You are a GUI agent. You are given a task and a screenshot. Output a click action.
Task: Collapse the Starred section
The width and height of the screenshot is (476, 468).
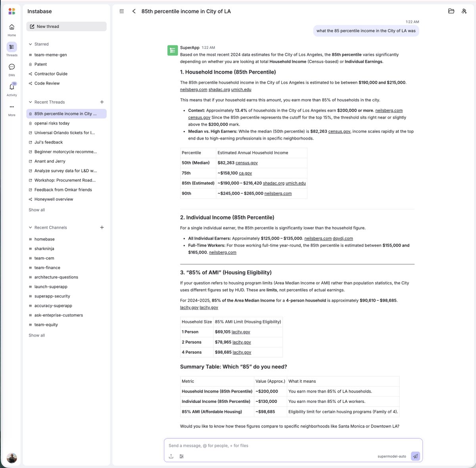point(31,44)
